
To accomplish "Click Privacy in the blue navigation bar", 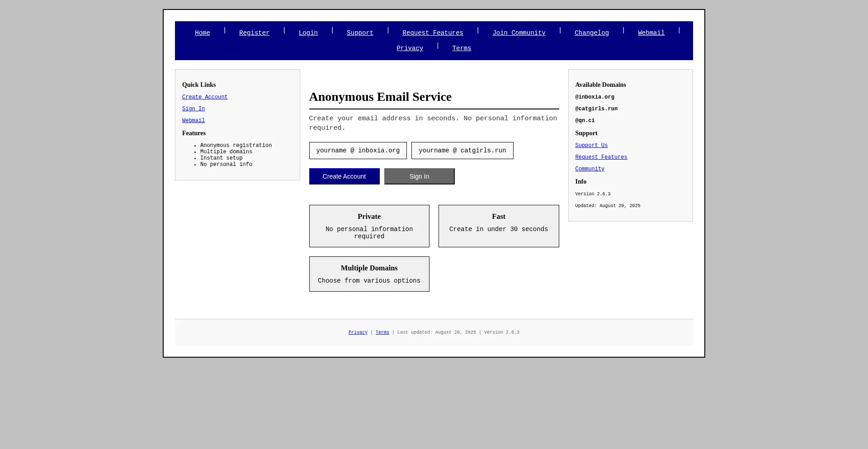I will tap(410, 48).
